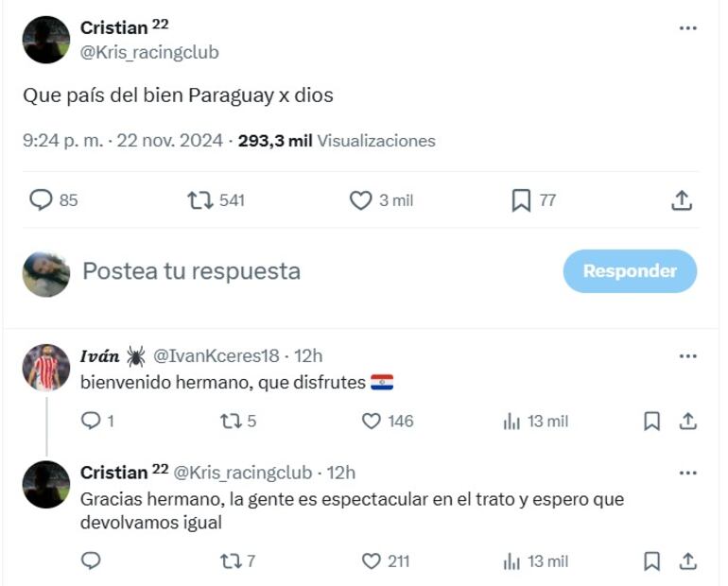Open more options on main post
Viewport: 728px width, 586px height.
click(687, 28)
